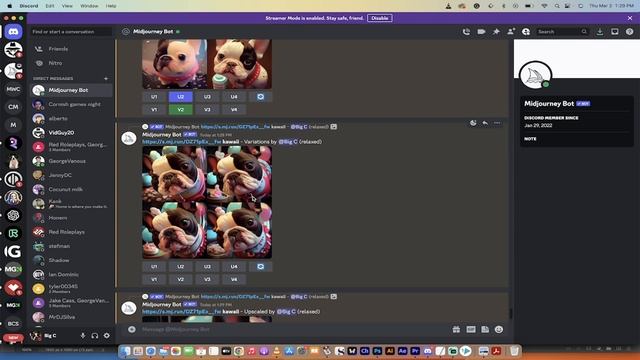Click the NOTE field in profile panel

pyautogui.click(x=576, y=139)
